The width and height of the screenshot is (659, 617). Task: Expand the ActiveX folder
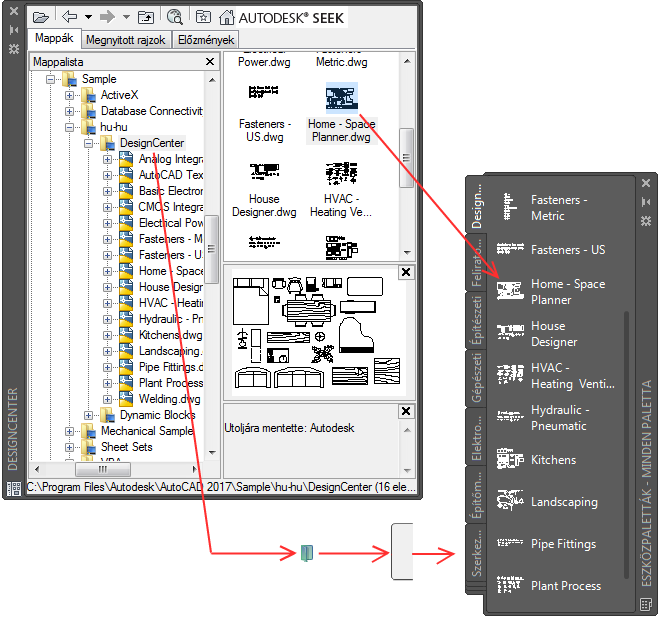[x=69, y=95]
